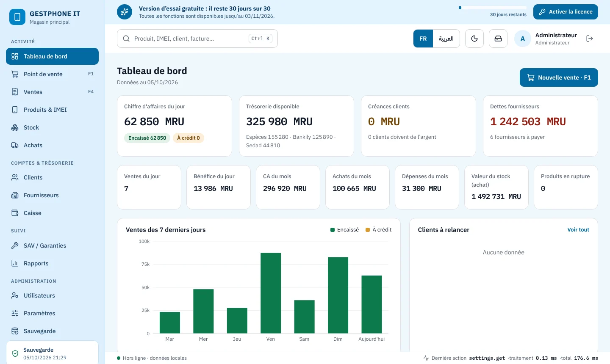Image resolution: width=610 pixels, height=364 pixels.
Task: Open Tableau de bord in the sidebar
Action: [x=52, y=56]
